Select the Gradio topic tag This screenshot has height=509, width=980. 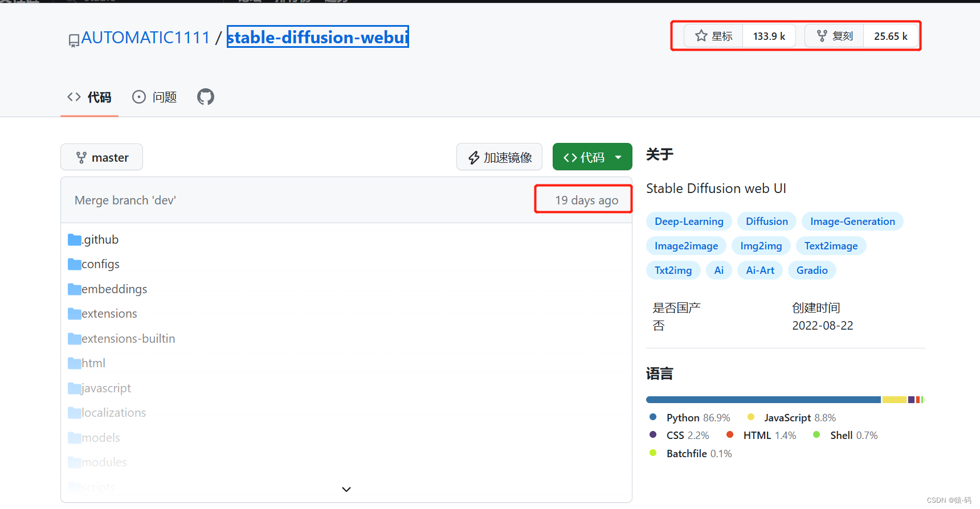point(812,270)
